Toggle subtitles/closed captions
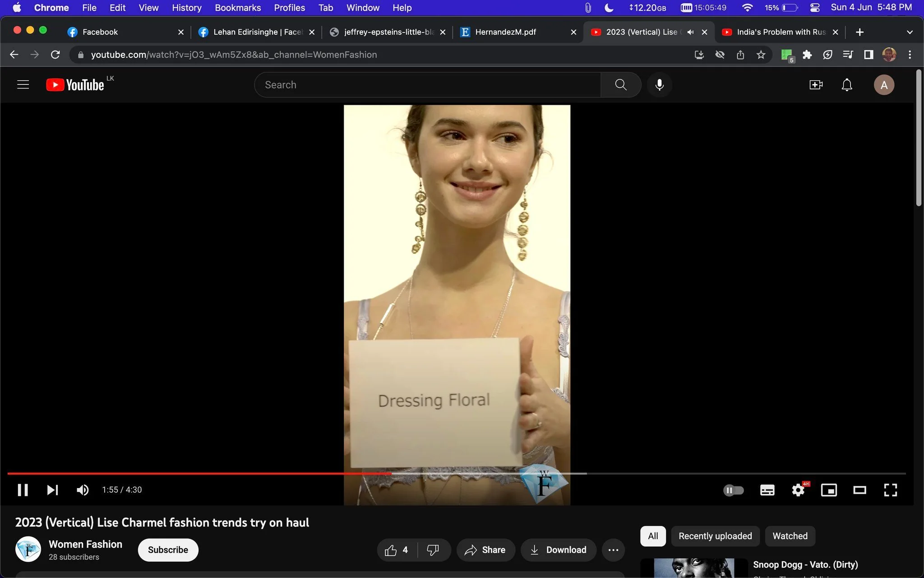 click(767, 490)
